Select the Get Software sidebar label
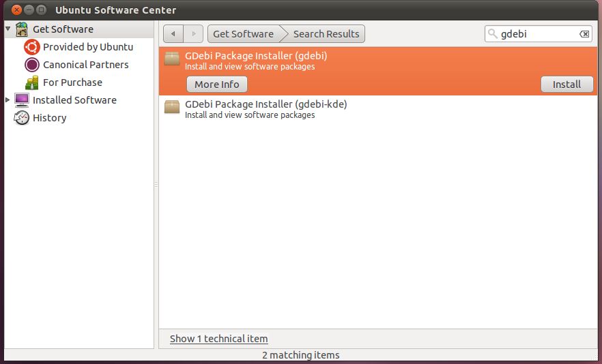This screenshot has height=364, width=602. pyautogui.click(x=63, y=29)
